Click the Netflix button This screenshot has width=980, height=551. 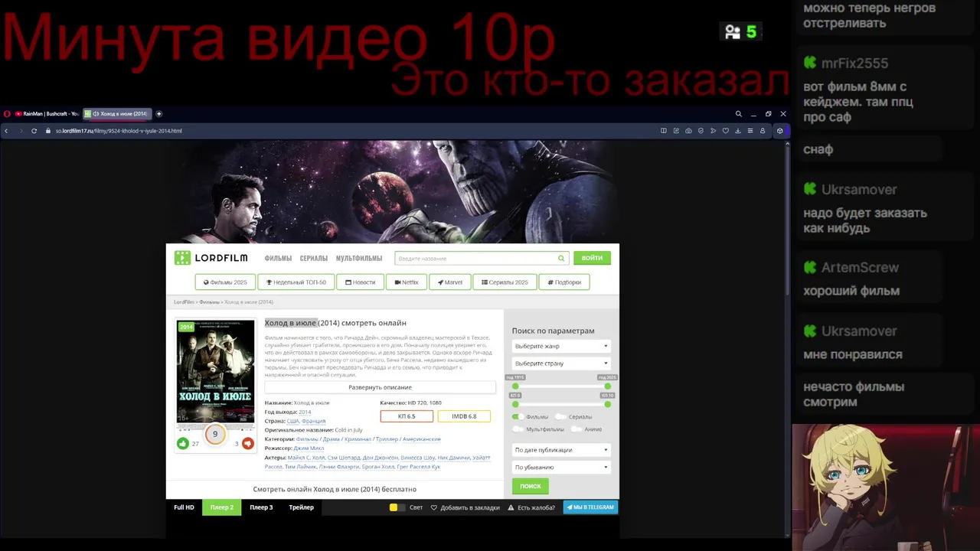(407, 282)
